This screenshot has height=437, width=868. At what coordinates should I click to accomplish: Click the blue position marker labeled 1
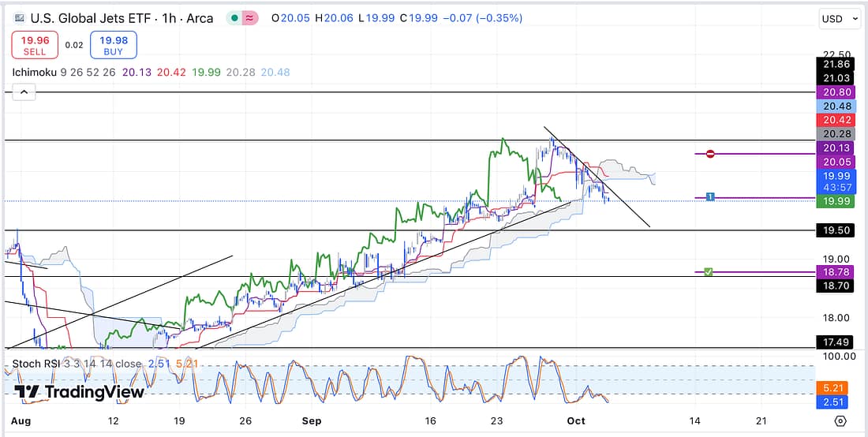coord(710,197)
